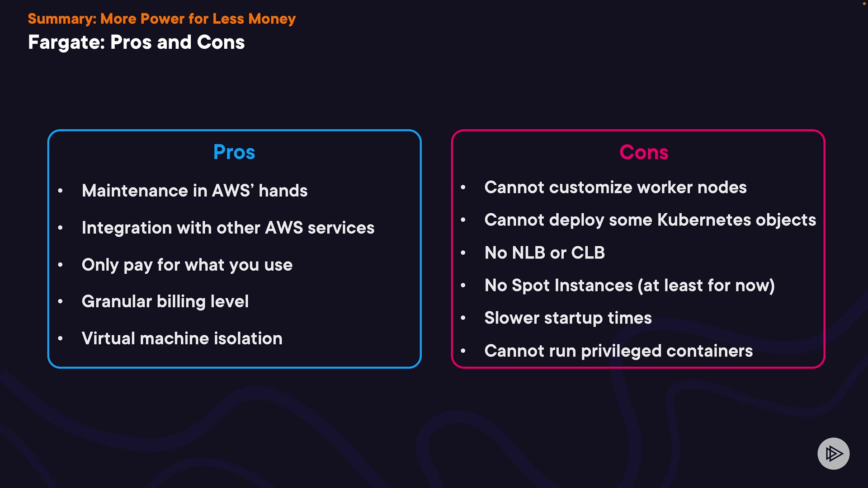Screen dimensions: 868x488
Task: Select the pink "Cons" heading
Action: [x=644, y=152]
